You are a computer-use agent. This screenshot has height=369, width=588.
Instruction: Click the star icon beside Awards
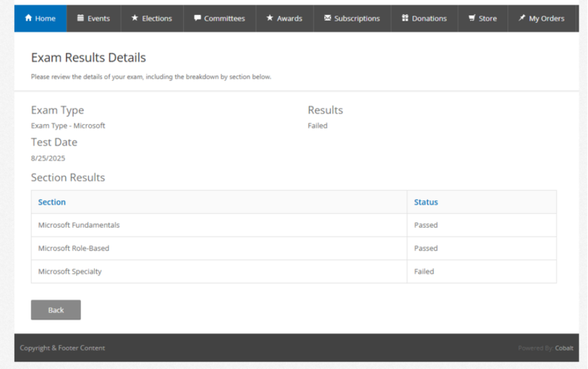(x=269, y=18)
